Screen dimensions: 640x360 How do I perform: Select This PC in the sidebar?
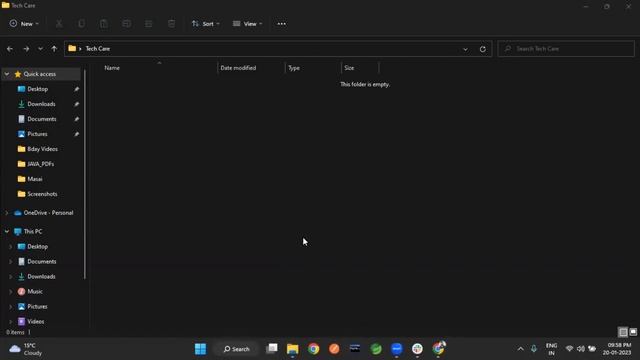click(33, 231)
